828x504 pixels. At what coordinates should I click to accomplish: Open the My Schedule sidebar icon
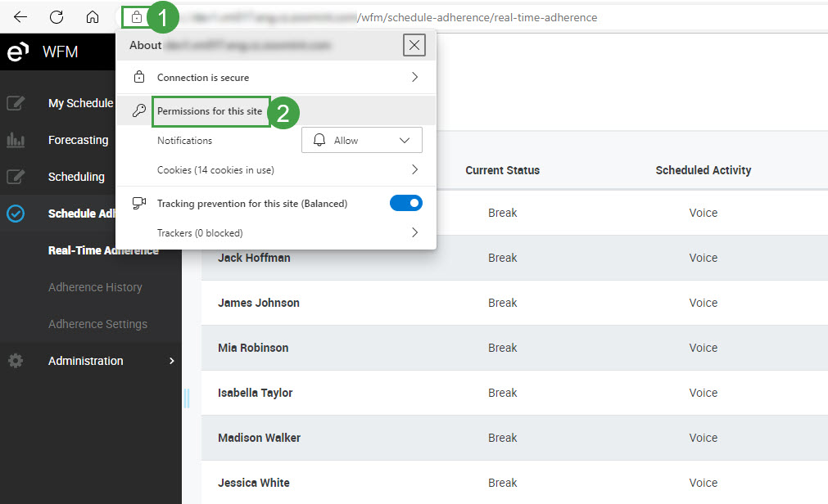point(16,103)
